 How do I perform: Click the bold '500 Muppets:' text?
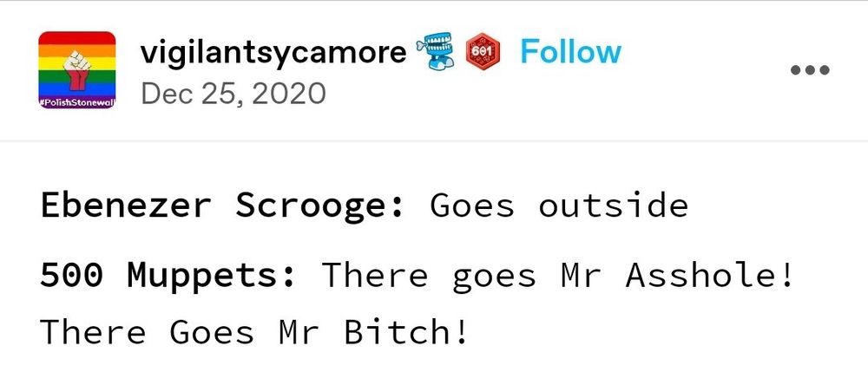(168, 275)
